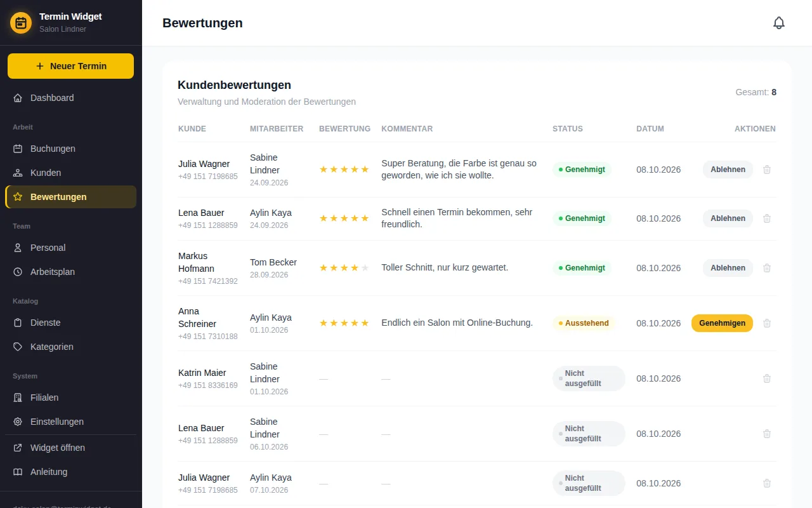Delete Lena Bauer's review dated 24.09.2026
812x508 pixels.
[767, 218]
